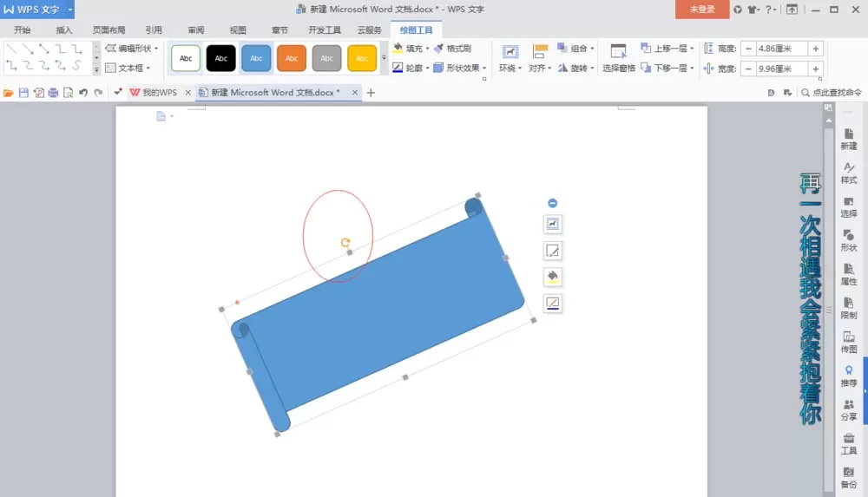Click the print icon
This screenshot has height=497, width=868.
(x=53, y=93)
